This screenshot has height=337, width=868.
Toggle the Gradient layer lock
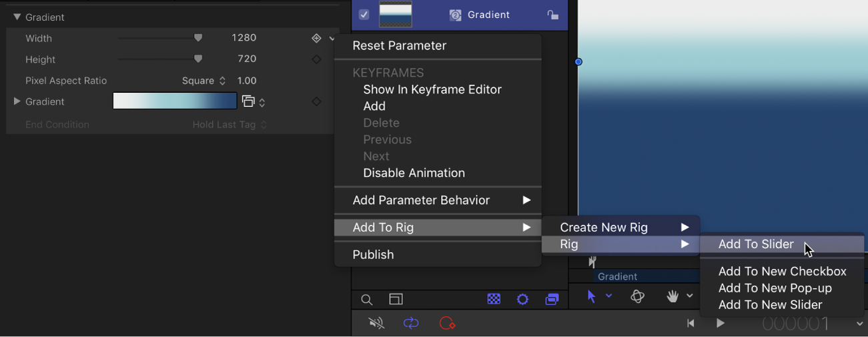coord(552,15)
